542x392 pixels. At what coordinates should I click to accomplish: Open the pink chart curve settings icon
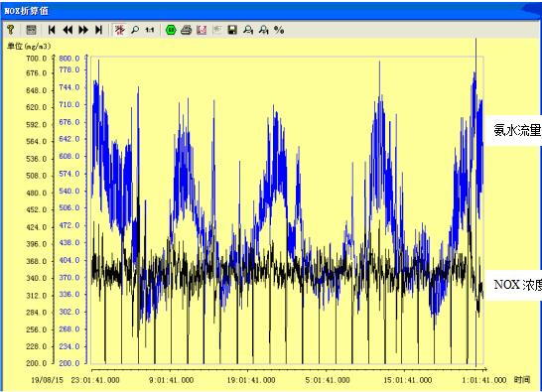coord(202,30)
